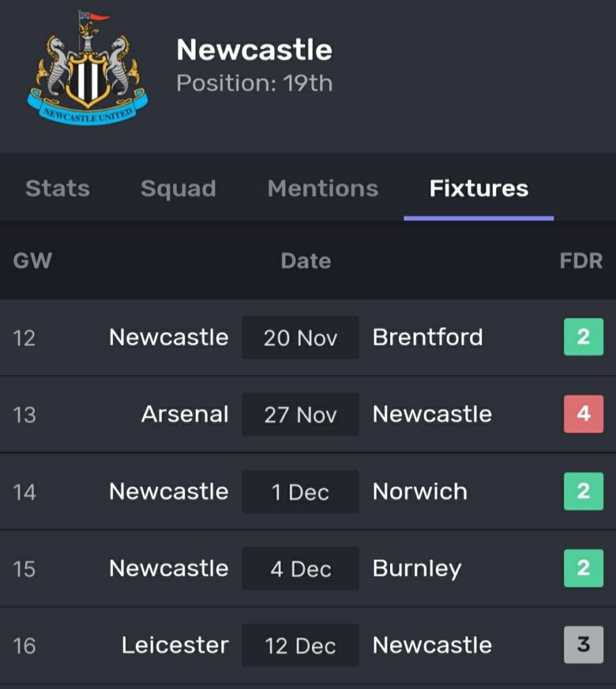Click the GW column header
Image resolution: width=616 pixels, height=689 pixels.
coord(32,261)
